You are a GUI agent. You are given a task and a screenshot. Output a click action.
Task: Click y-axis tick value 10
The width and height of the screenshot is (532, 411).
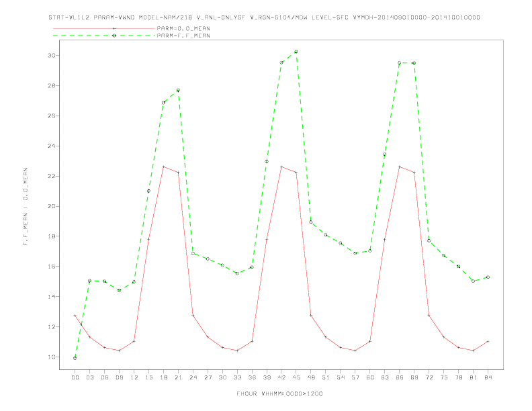point(52,357)
